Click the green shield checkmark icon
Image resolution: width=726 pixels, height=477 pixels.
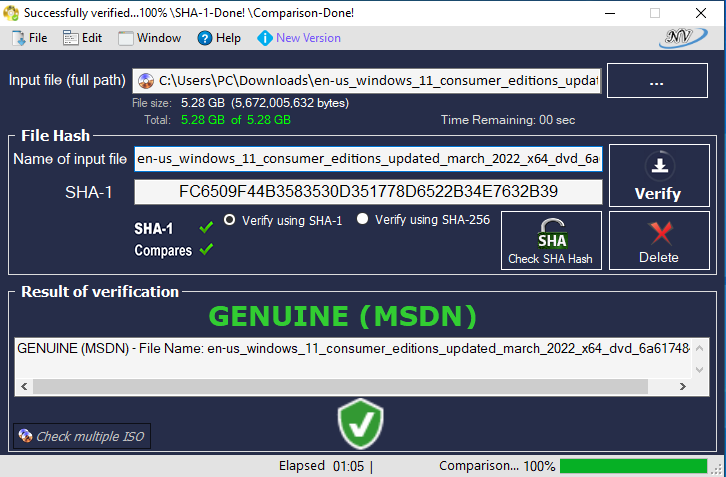point(361,424)
